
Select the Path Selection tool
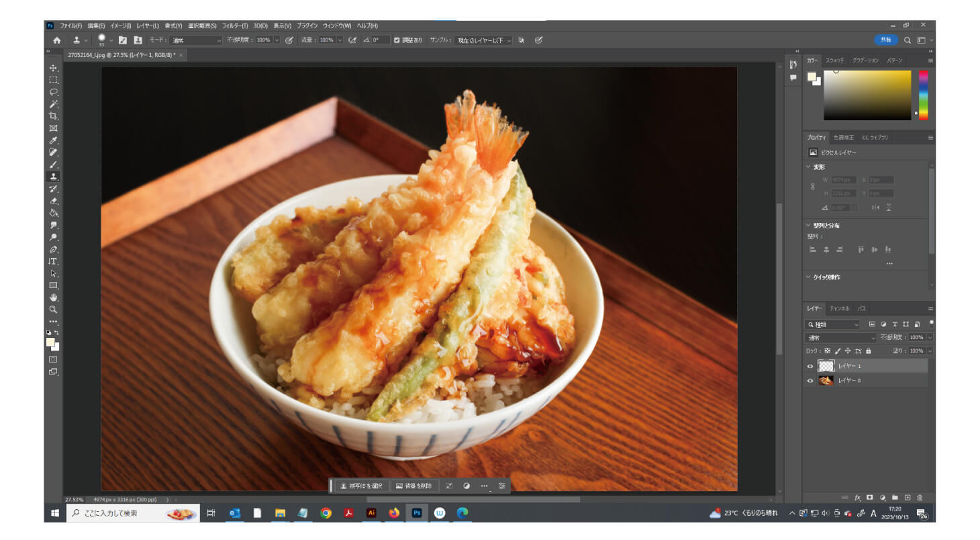coord(53,273)
